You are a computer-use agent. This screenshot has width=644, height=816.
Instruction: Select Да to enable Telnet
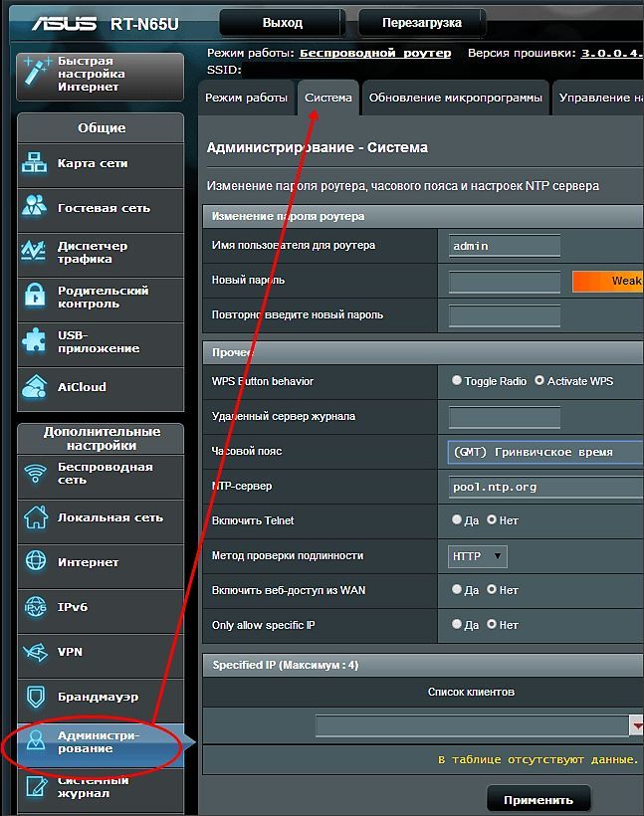point(457,519)
